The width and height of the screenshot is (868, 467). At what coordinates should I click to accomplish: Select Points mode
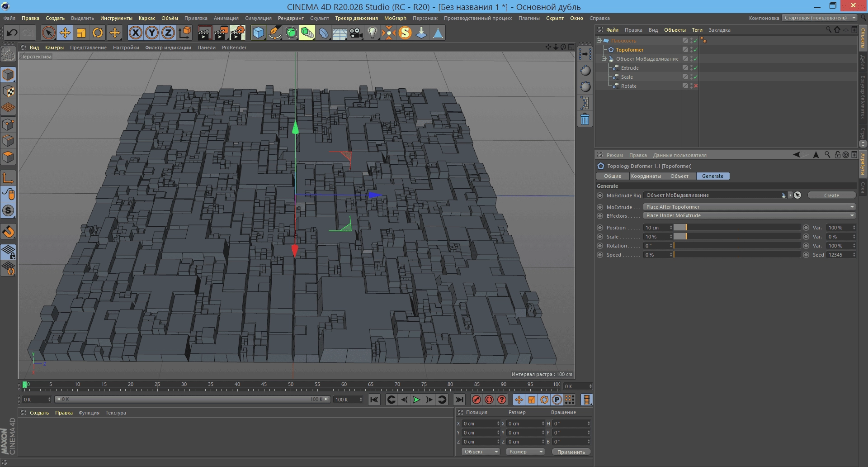[8, 124]
